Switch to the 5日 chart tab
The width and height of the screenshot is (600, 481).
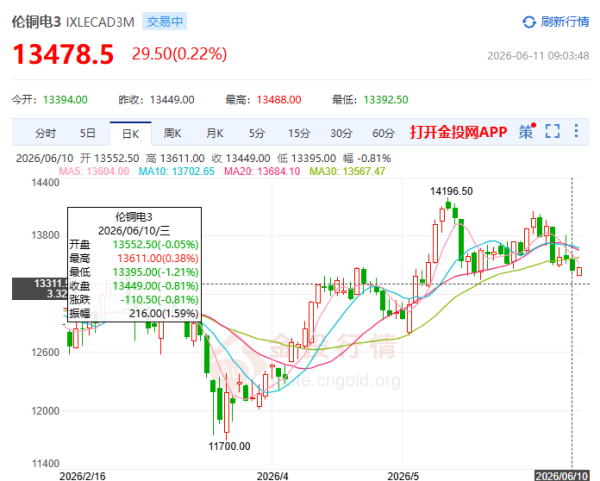tap(88, 133)
